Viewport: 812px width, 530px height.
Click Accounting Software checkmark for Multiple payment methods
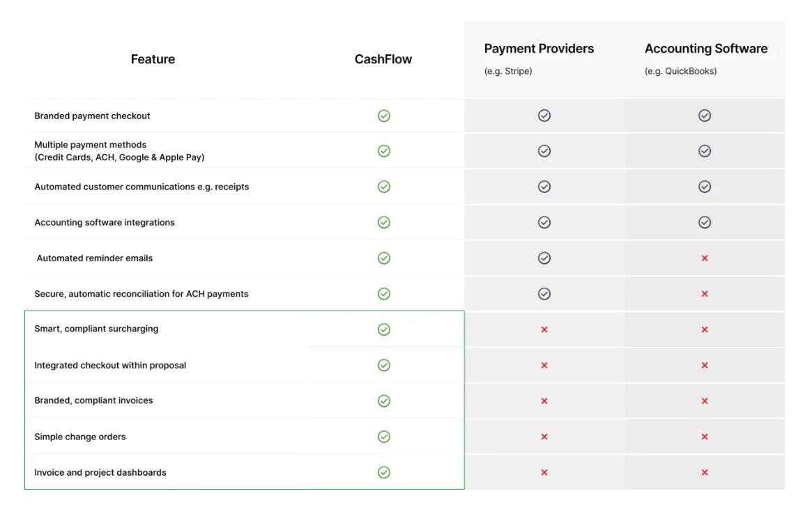[x=705, y=150]
